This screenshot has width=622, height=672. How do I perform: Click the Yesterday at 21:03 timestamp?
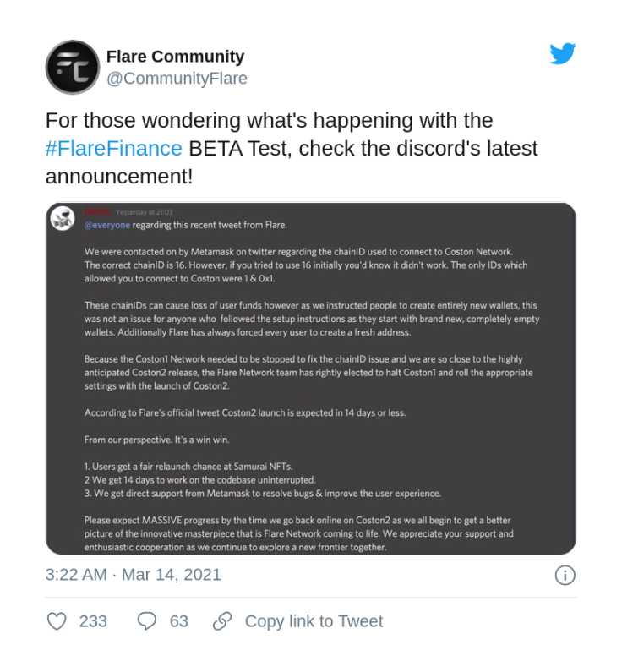coord(144,212)
